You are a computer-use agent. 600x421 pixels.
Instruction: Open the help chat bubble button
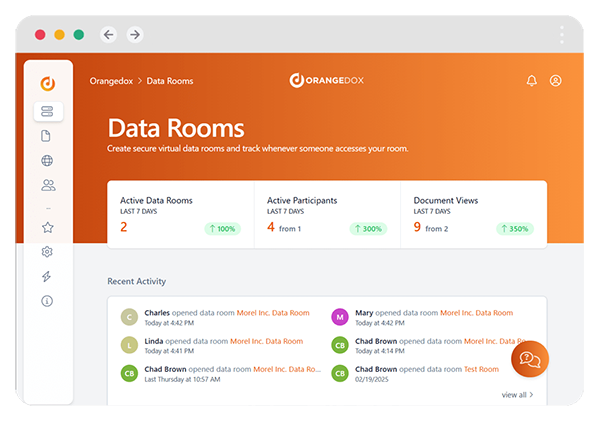[x=530, y=359]
